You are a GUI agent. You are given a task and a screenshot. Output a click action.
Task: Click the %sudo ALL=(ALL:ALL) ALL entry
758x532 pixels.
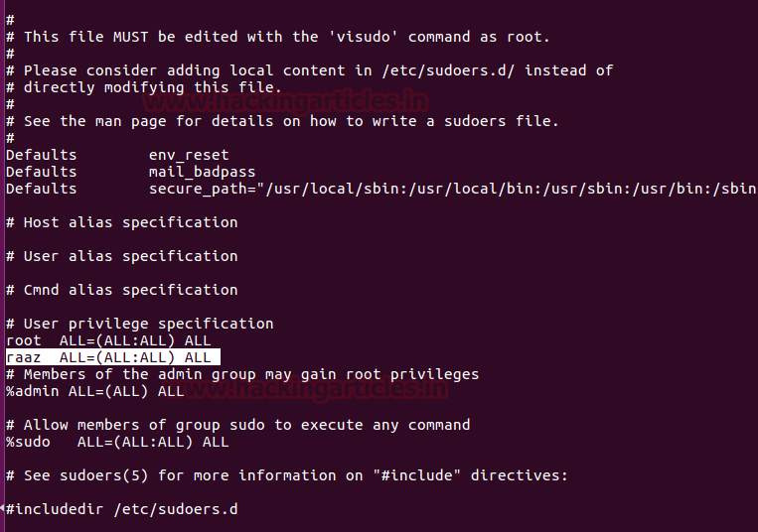pos(116,442)
